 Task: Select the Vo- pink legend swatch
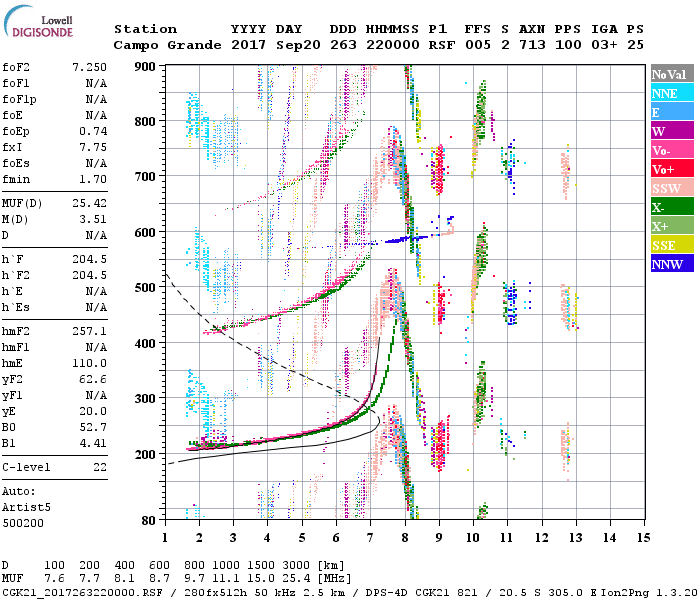(672, 150)
